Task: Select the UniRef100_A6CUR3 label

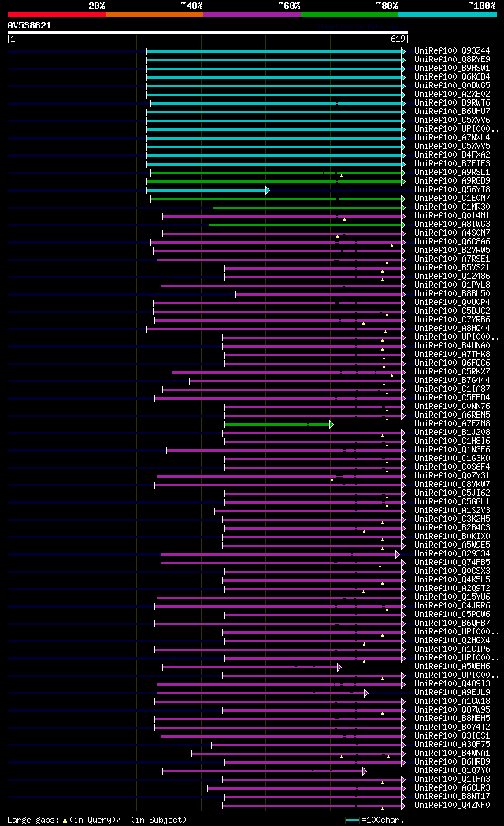Action: pos(452,789)
